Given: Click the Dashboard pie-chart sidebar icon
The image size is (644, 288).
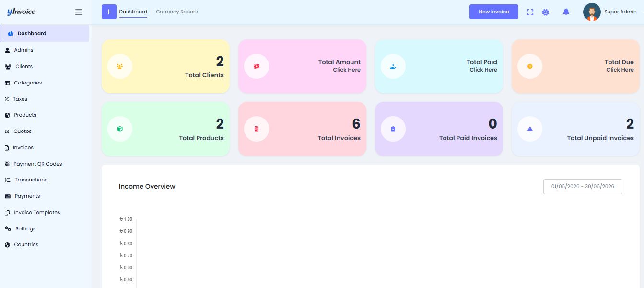Looking at the screenshot, I should (x=11, y=34).
